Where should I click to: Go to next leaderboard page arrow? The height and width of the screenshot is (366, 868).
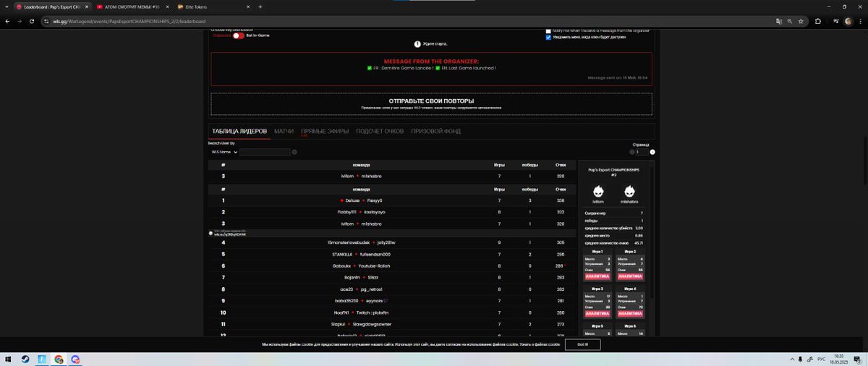652,152
